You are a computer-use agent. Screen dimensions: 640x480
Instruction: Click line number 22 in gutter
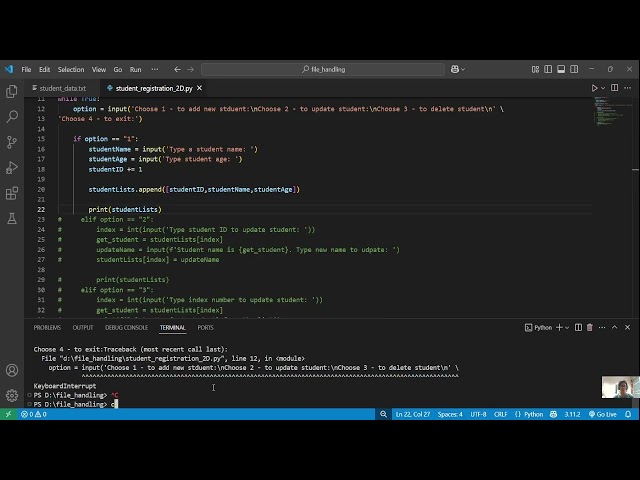tap(41, 209)
